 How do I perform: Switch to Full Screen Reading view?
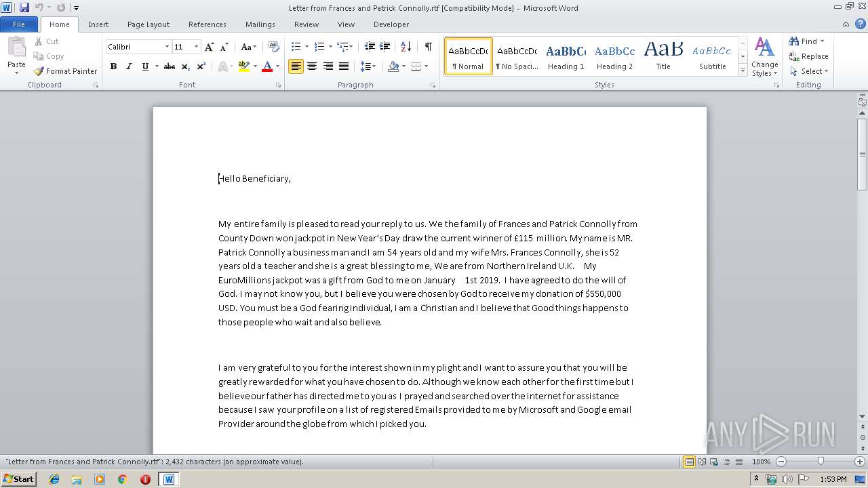[701, 462]
